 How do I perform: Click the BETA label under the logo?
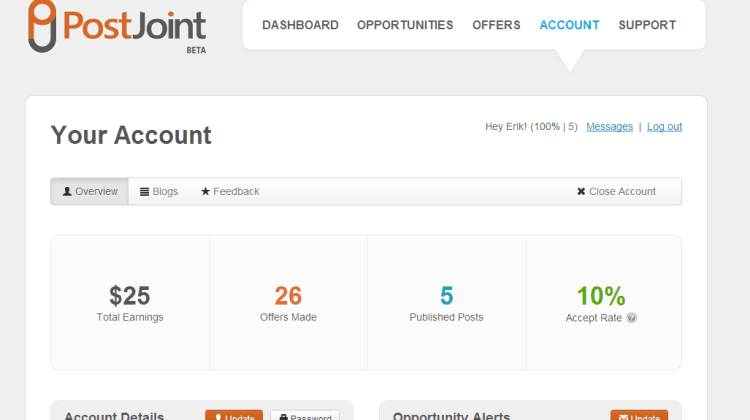click(x=196, y=50)
